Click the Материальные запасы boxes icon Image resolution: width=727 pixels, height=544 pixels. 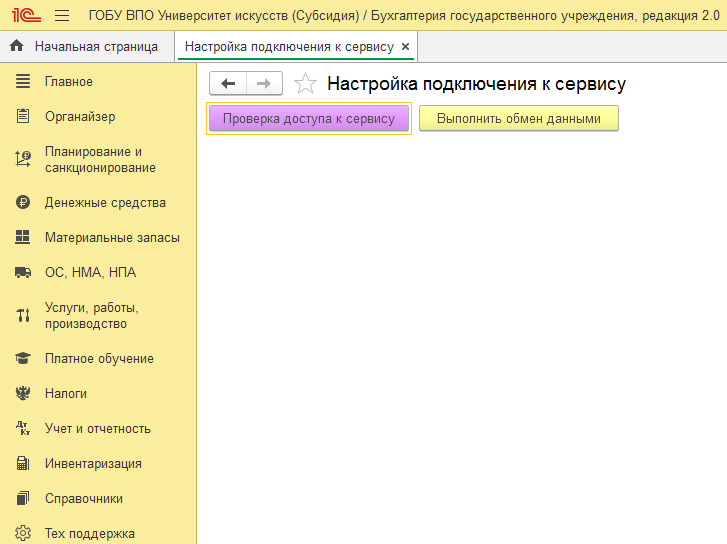click(23, 237)
